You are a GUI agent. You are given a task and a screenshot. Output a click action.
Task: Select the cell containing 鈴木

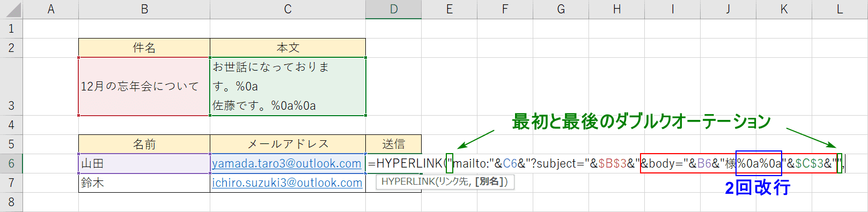tap(144, 183)
